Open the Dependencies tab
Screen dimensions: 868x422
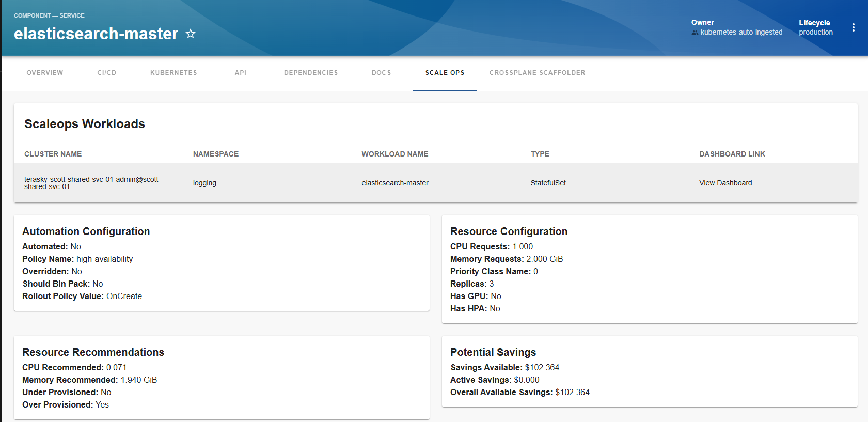point(311,73)
